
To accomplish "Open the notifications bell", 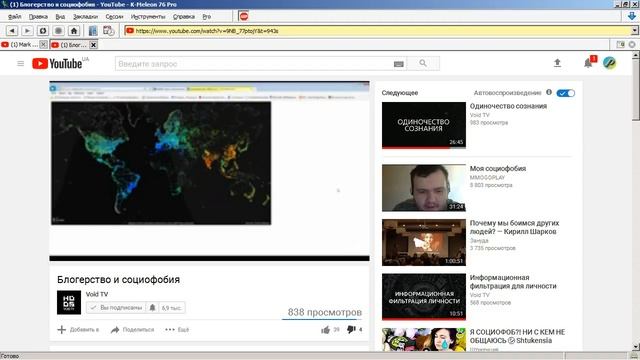I will [x=588, y=63].
